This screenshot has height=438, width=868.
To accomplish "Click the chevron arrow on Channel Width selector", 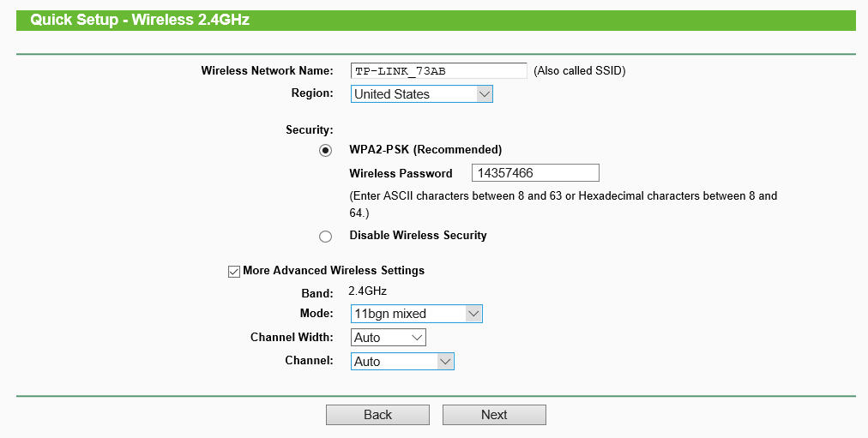I will point(417,338).
